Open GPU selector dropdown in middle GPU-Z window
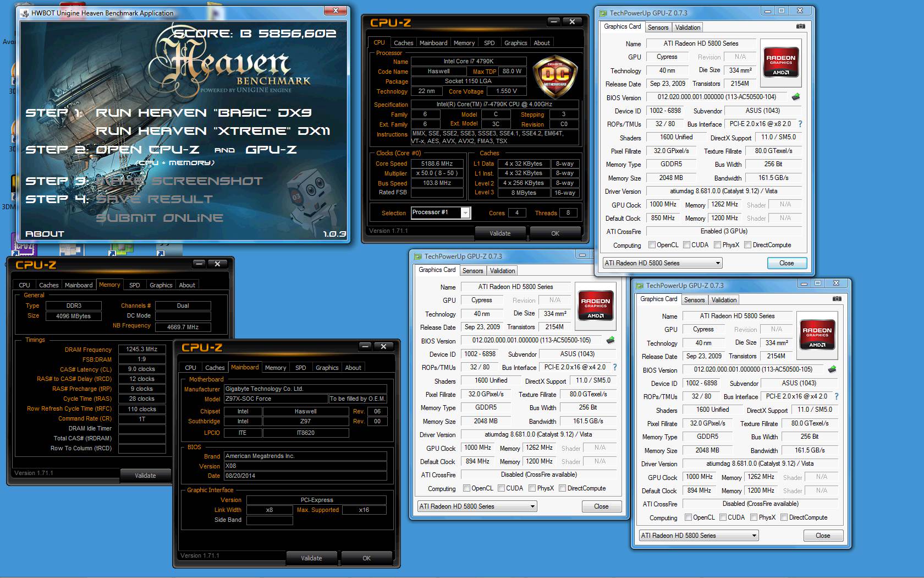This screenshot has height=578, width=924. pos(477,506)
